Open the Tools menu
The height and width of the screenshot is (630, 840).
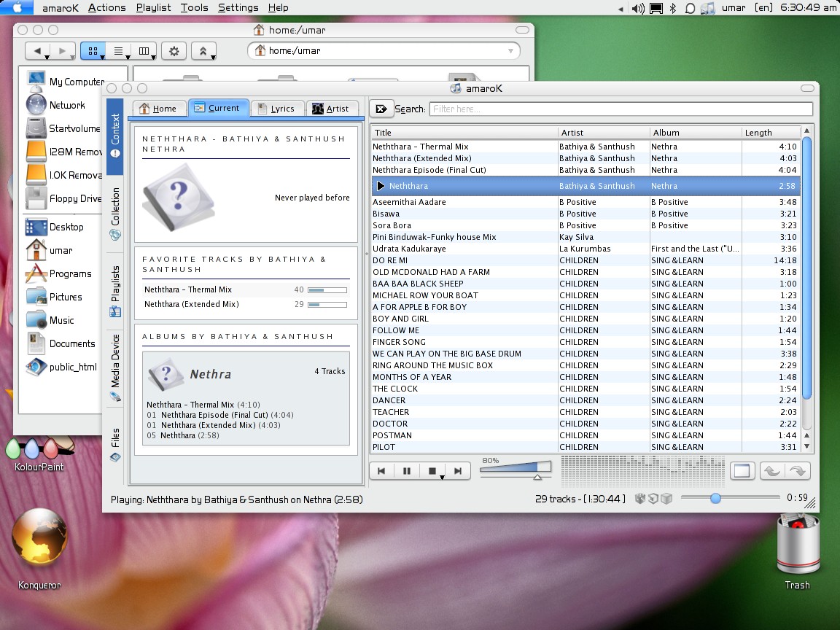(x=194, y=7)
